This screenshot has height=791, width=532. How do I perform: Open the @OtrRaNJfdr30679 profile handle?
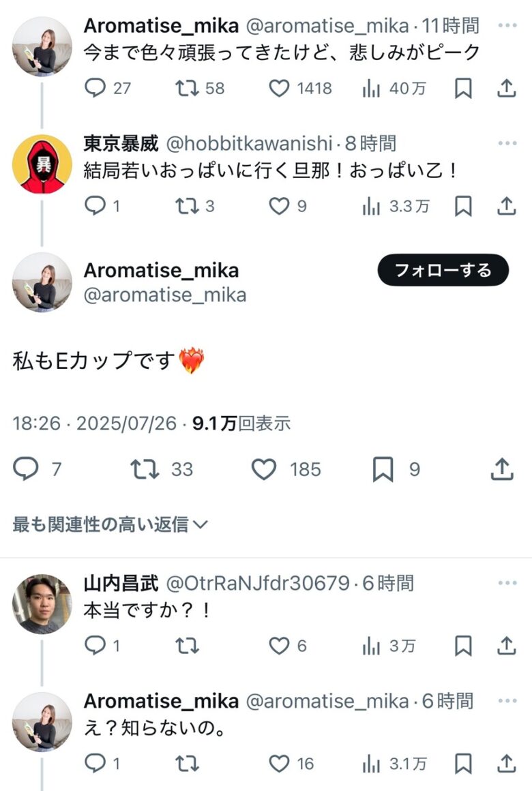258,584
